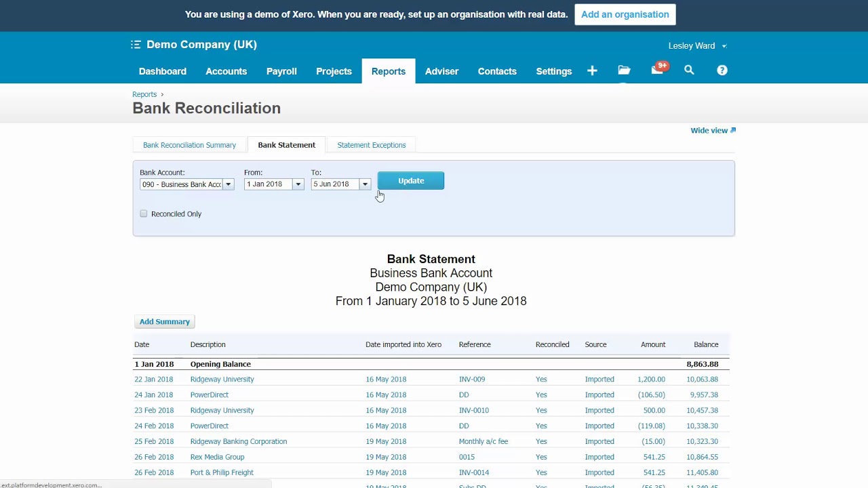Click reference 0015
868x488 pixels.
pyautogui.click(x=467, y=457)
